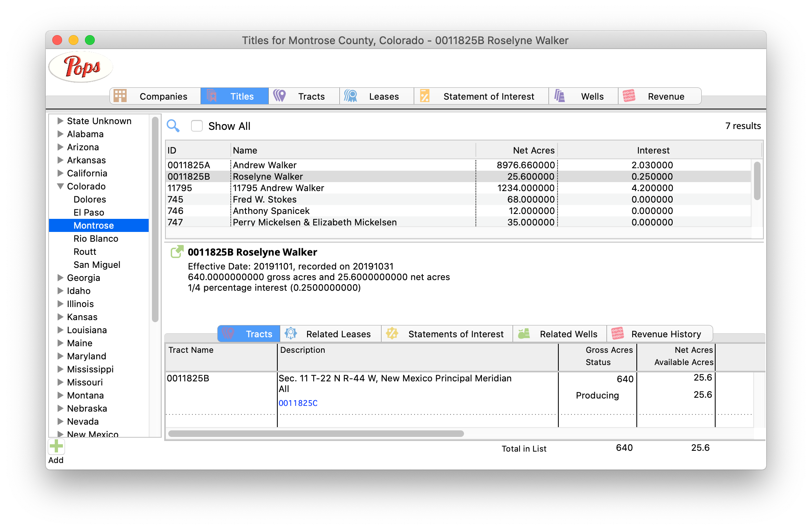Enable the Show All checkbox
Image resolution: width=812 pixels, height=530 pixels.
pos(197,126)
